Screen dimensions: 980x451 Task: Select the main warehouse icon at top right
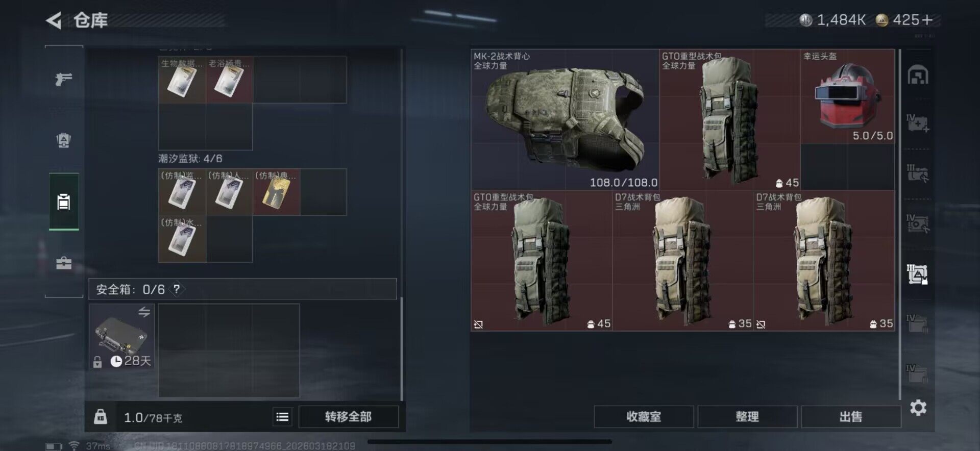point(918,76)
